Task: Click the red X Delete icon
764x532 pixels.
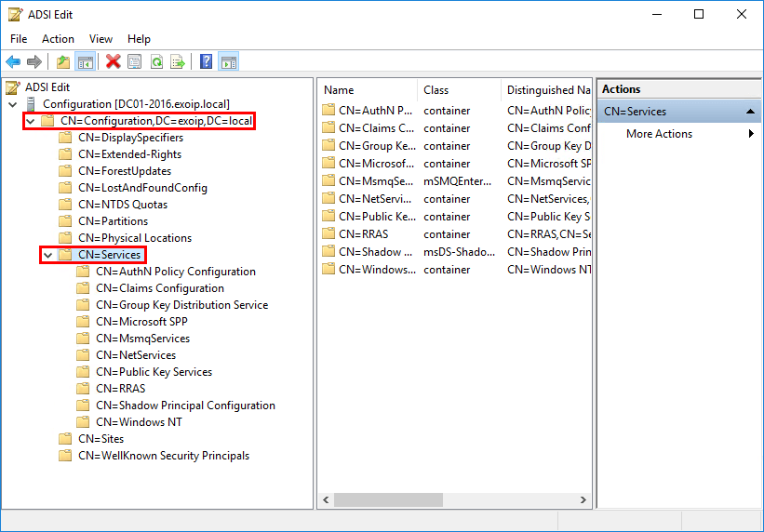Action: pos(113,62)
